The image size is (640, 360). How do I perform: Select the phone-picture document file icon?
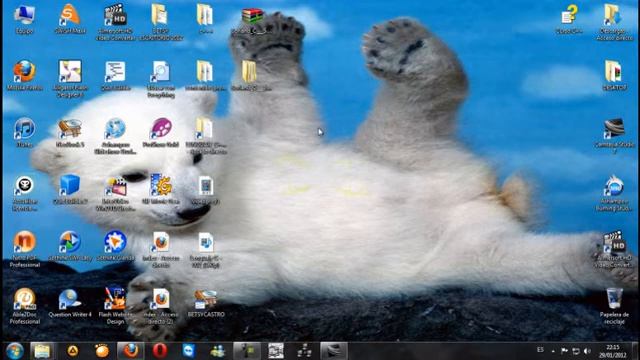pos(206,185)
